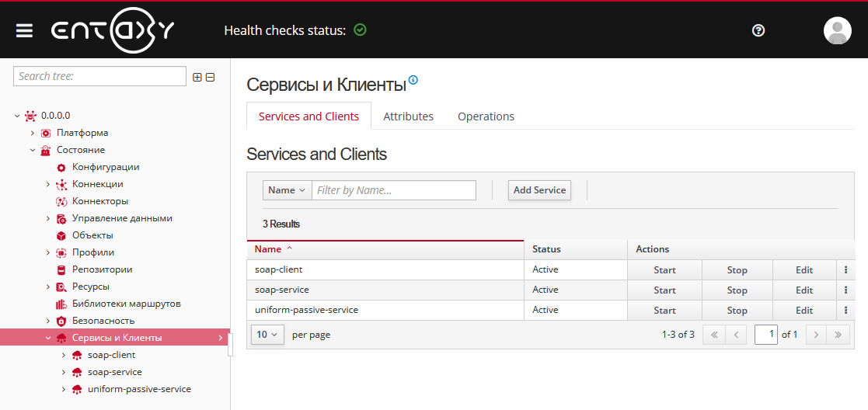Collapse the Состояние node

click(x=33, y=150)
